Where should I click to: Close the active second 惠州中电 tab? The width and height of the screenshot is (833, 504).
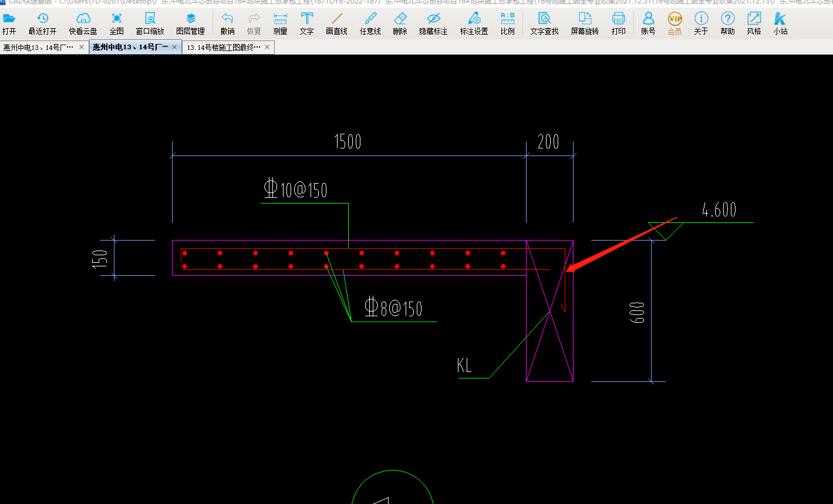[x=174, y=47]
